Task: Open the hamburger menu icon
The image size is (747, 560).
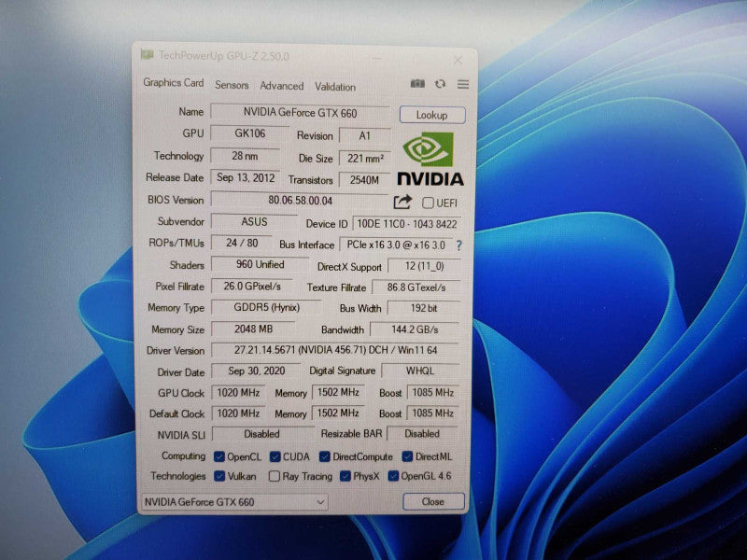Action: (x=463, y=84)
